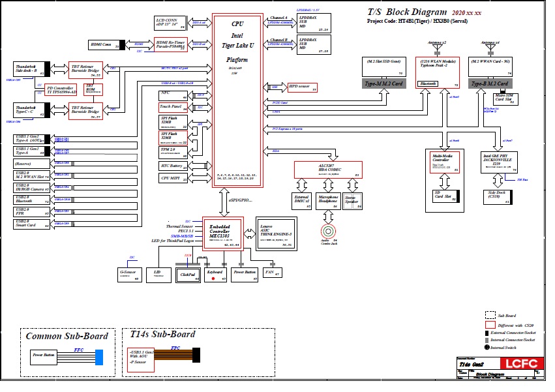Image resolution: width=555 pixels, height=392 pixels.
Task: Click the 'T/S Block Diagram' title
Action: tap(407, 12)
